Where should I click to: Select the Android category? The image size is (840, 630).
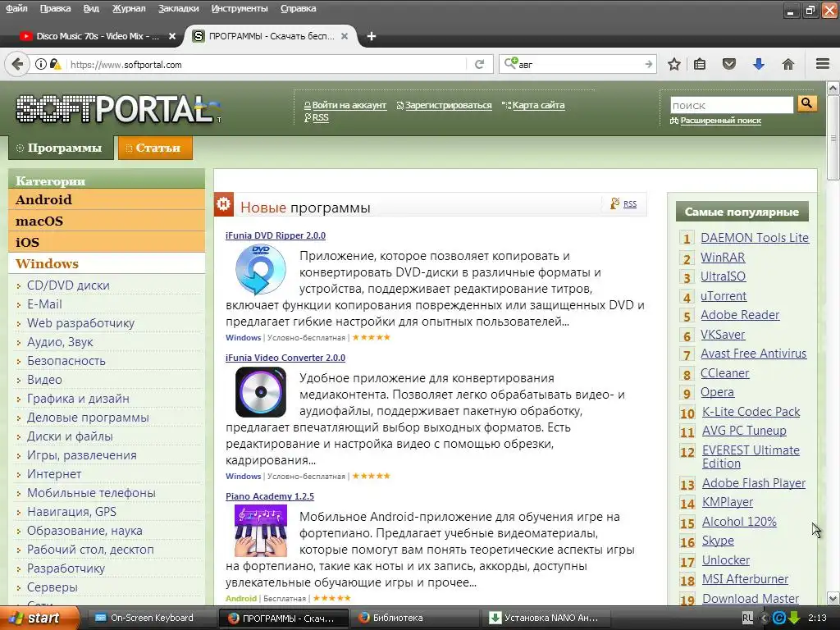click(x=107, y=199)
